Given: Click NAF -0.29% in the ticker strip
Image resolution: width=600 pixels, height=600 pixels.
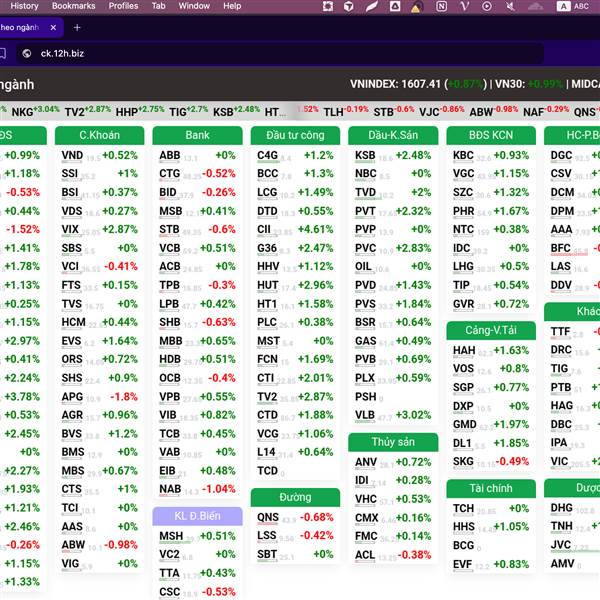Looking at the screenshot, I should tap(546, 111).
